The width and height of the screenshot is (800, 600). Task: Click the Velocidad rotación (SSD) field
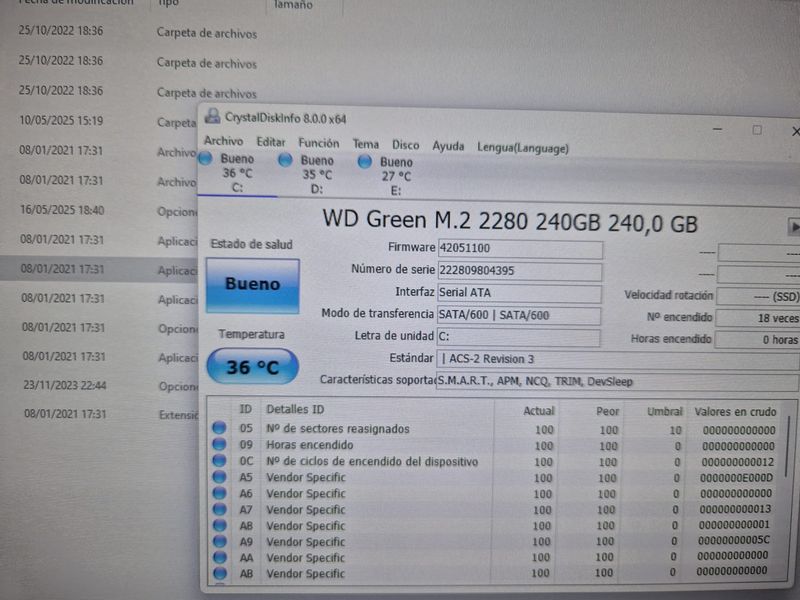pos(759,296)
